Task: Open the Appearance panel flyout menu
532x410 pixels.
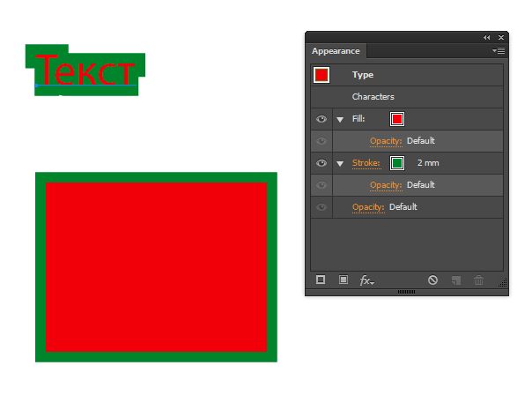Action: (499, 51)
